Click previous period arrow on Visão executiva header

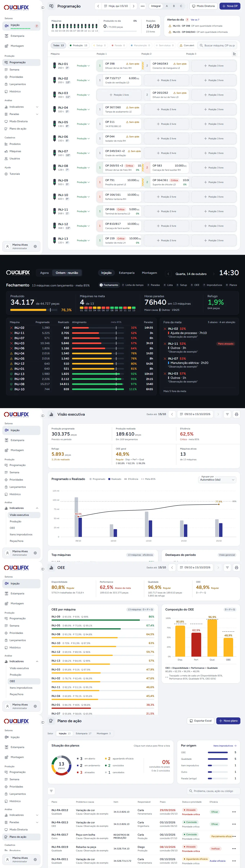(172, 414)
